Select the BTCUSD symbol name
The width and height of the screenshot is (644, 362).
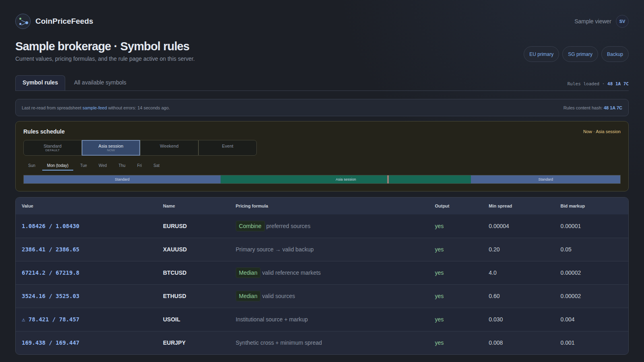[175, 273]
